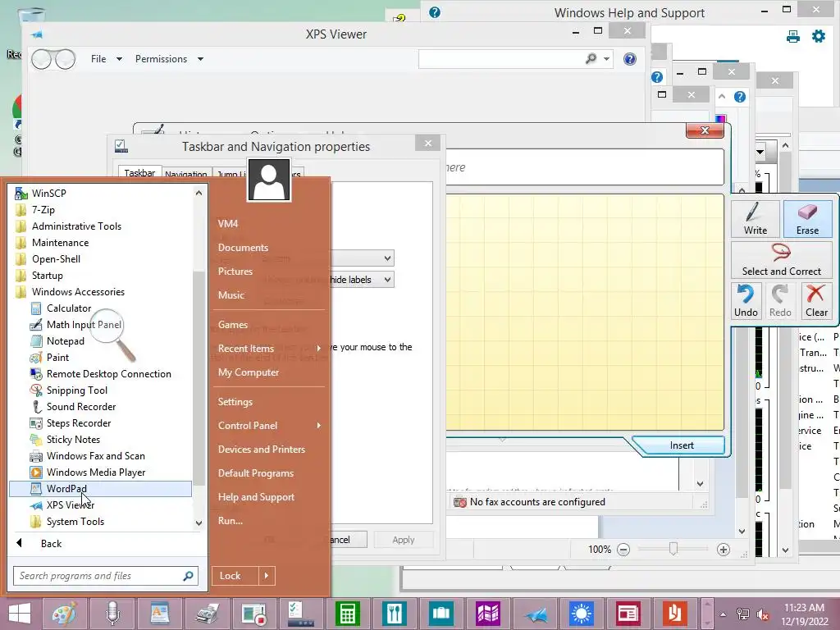Open the XPS Viewer File menu
840x630 pixels.
tap(106, 59)
